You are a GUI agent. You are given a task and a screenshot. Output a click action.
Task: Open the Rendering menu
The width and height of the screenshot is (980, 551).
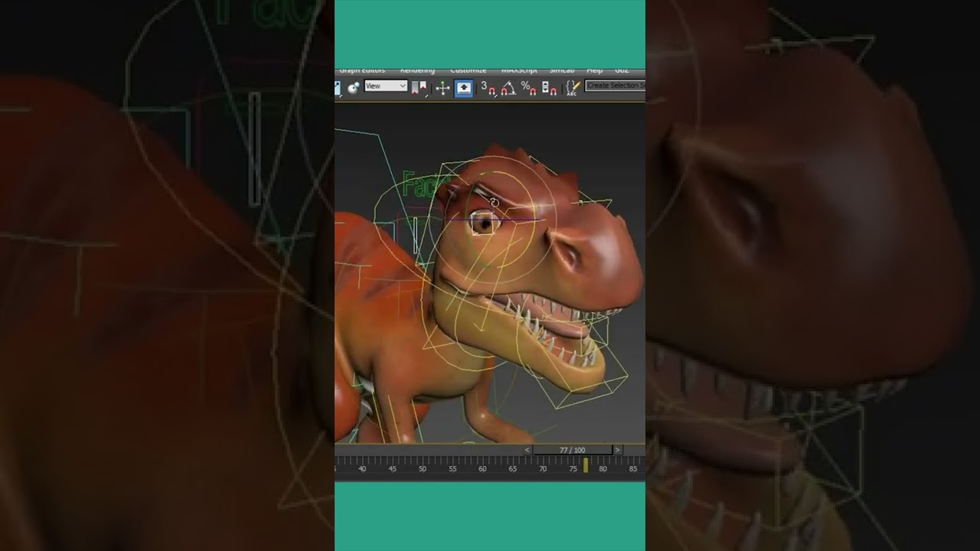(417, 70)
